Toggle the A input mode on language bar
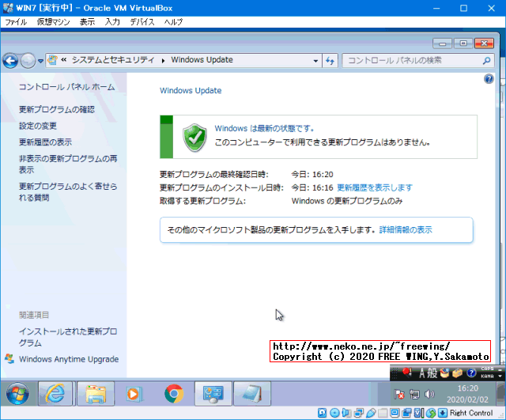The image size is (506, 420). [x=421, y=373]
